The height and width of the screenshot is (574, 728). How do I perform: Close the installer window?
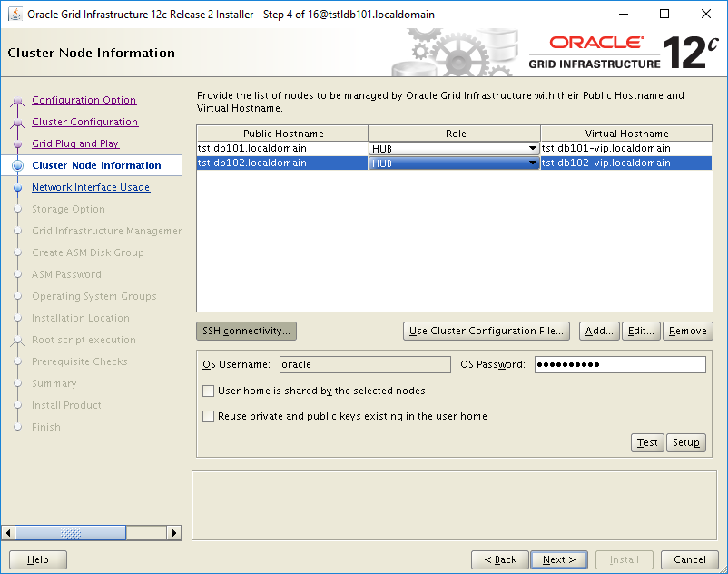tap(706, 14)
